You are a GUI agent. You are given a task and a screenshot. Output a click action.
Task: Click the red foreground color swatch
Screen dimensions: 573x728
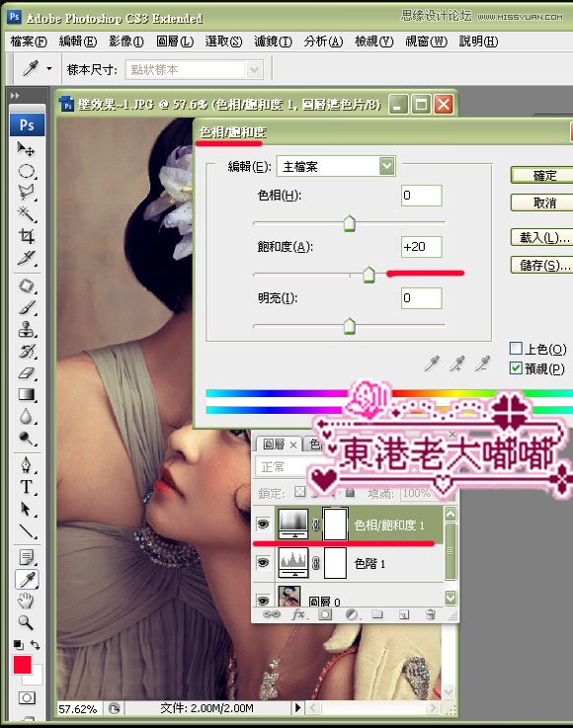tap(23, 665)
